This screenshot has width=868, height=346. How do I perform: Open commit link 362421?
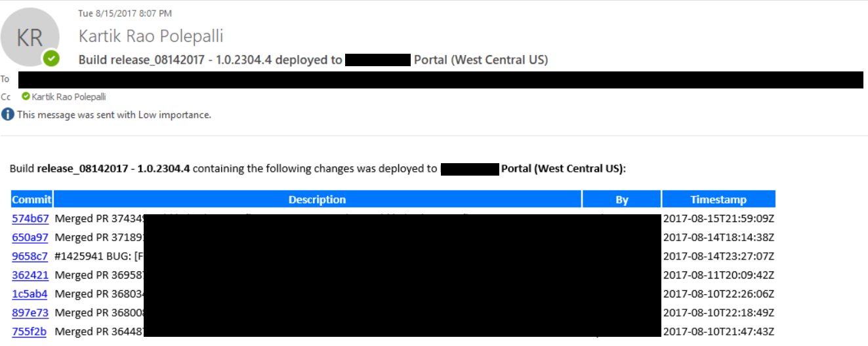[30, 275]
